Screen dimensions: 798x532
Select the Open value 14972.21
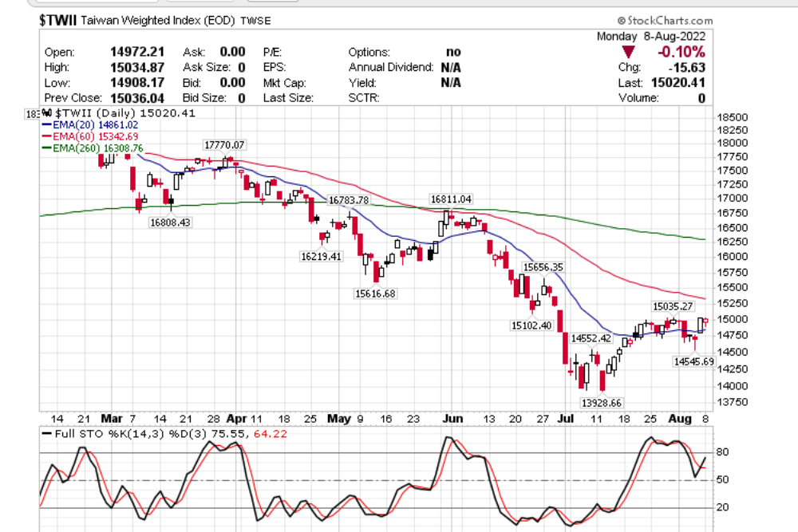tap(137, 52)
